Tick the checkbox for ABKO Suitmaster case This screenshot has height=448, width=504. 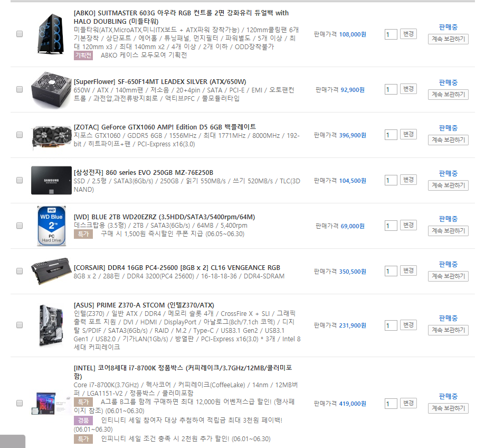coord(20,34)
